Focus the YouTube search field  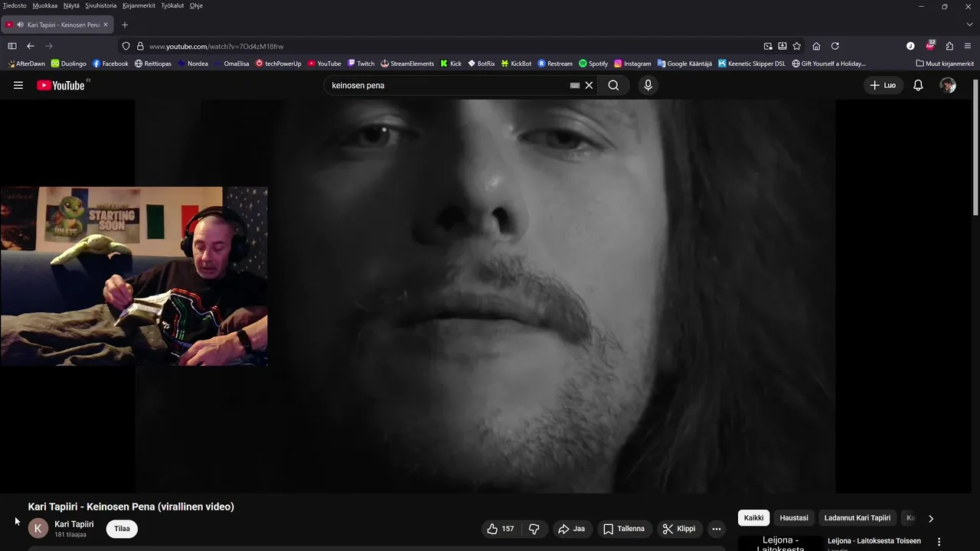pos(448,86)
